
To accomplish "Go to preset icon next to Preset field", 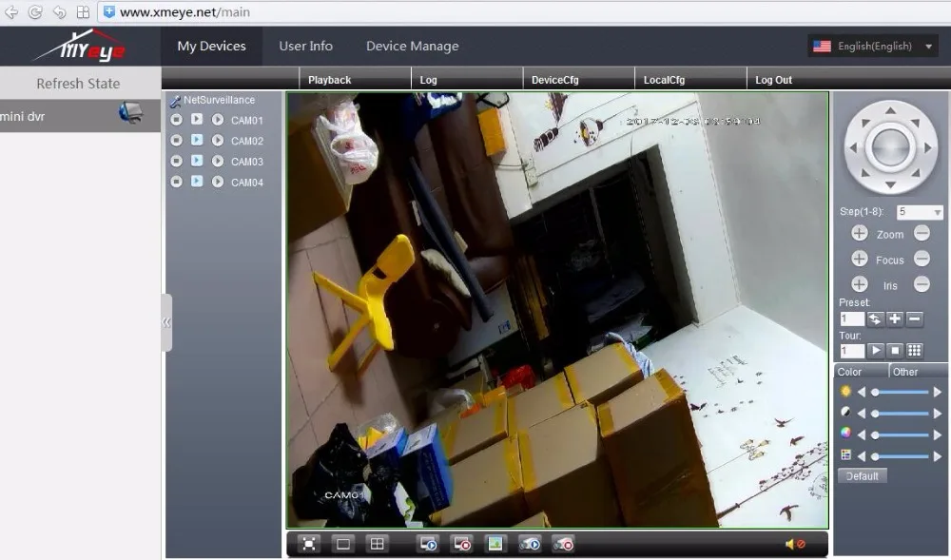I will pos(874,319).
